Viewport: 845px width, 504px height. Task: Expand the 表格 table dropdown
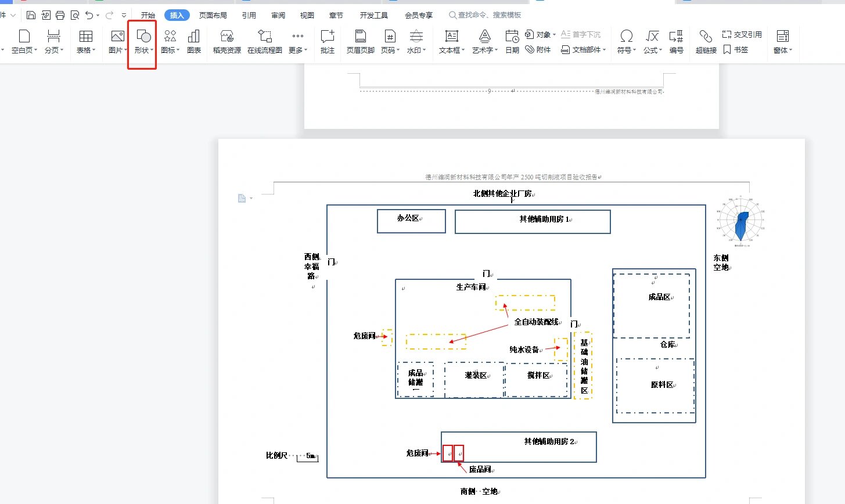(86, 50)
